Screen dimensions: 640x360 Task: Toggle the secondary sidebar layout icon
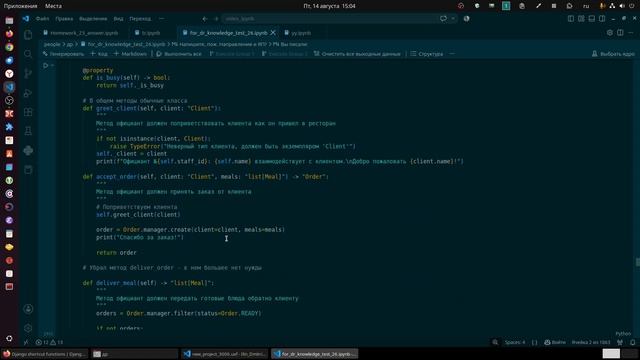click(x=602, y=19)
